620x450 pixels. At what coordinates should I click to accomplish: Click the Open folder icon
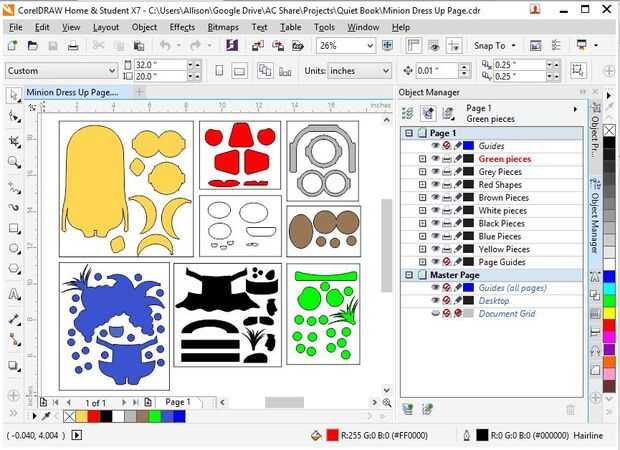click(32, 46)
